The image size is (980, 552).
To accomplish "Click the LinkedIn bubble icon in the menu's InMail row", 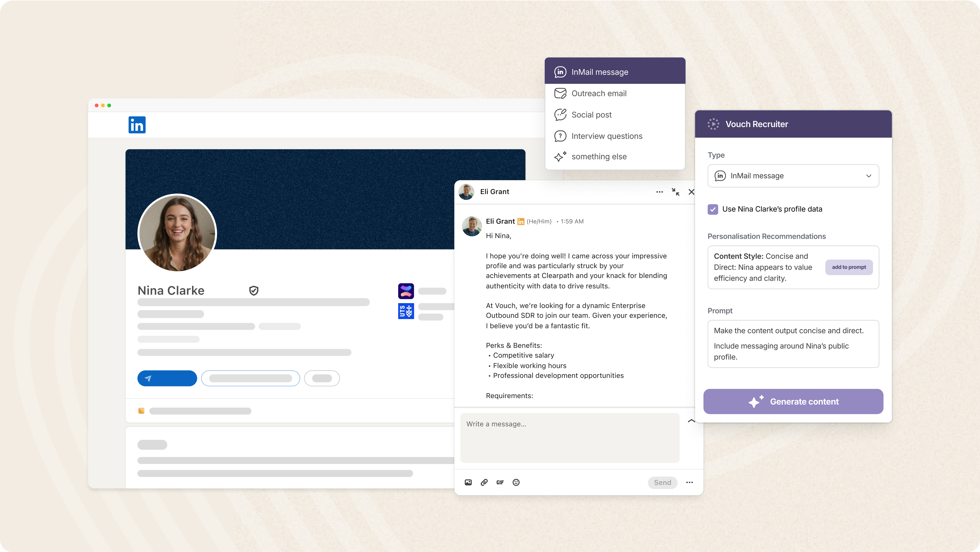I will point(560,72).
